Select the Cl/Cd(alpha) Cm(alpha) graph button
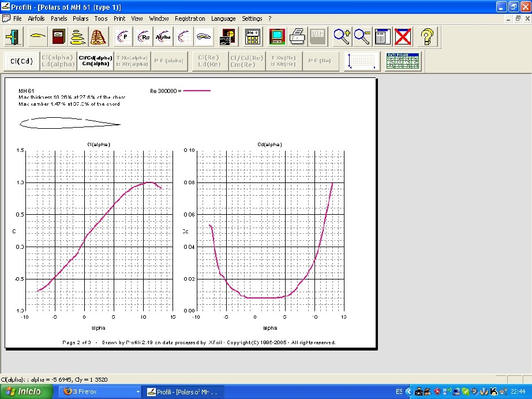532x399 pixels. [x=95, y=61]
